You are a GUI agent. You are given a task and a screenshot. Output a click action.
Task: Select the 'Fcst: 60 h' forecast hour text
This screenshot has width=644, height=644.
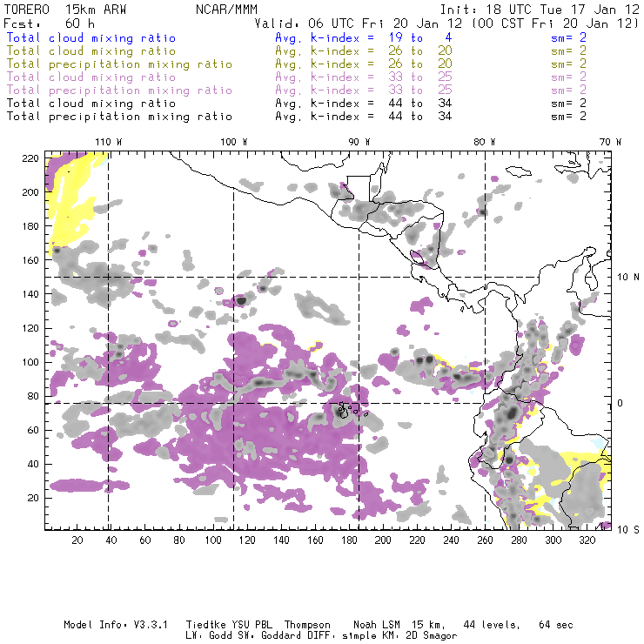tap(49, 23)
